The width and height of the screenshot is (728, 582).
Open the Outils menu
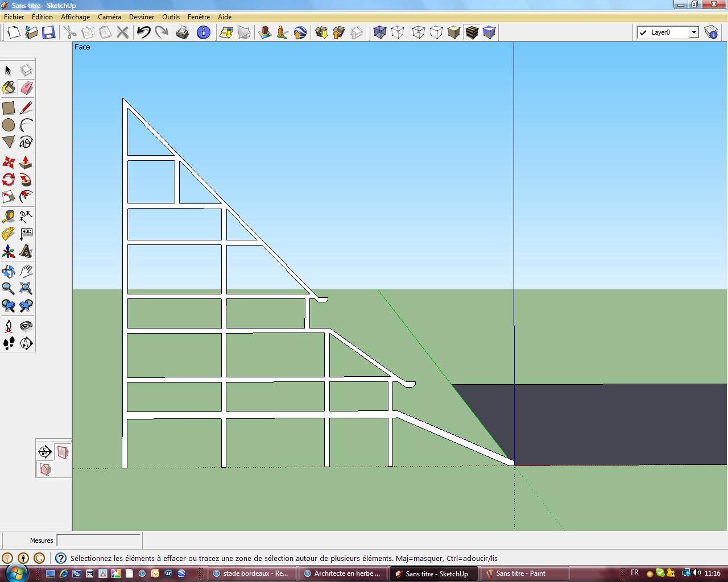click(x=171, y=17)
